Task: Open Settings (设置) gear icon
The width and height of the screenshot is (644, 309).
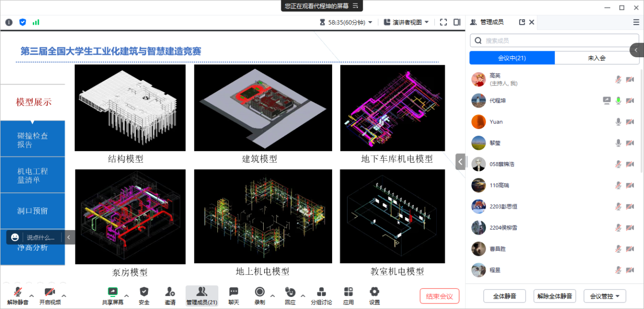Action: tap(374, 295)
